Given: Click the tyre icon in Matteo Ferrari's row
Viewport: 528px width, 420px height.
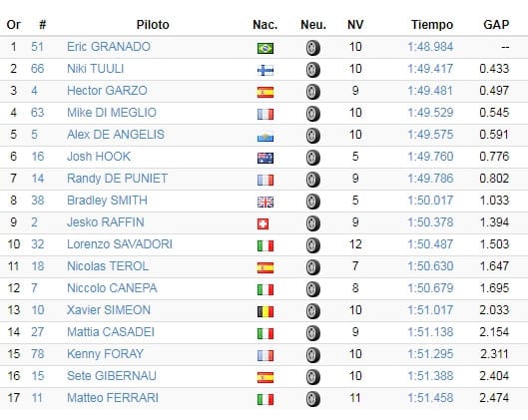Looking at the screenshot, I should (313, 399).
